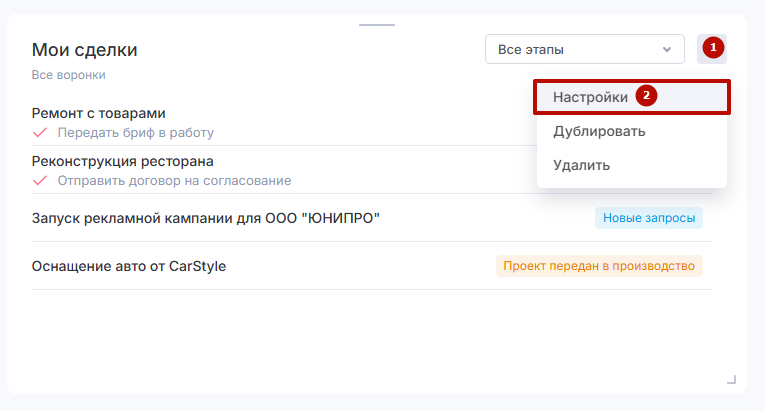765x411 pixels.
Task: Open the "Ремонт с товарами" deal
Action: point(99,113)
